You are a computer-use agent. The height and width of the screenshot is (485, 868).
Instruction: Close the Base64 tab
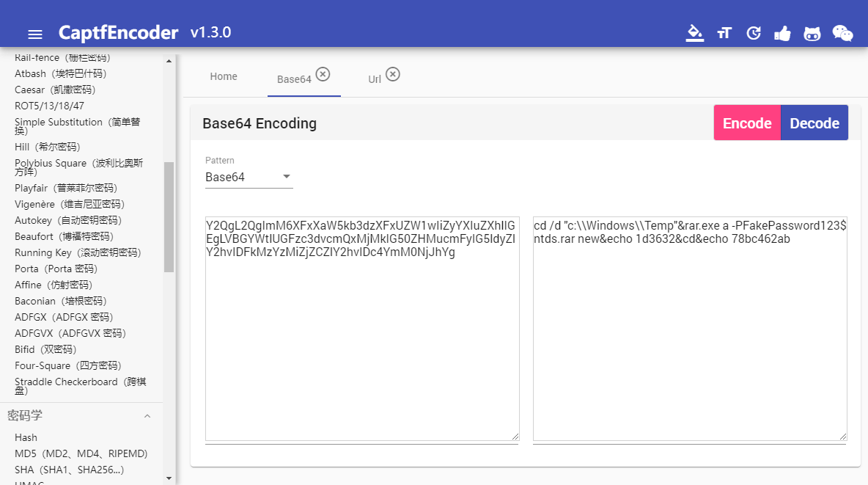pyautogui.click(x=323, y=73)
